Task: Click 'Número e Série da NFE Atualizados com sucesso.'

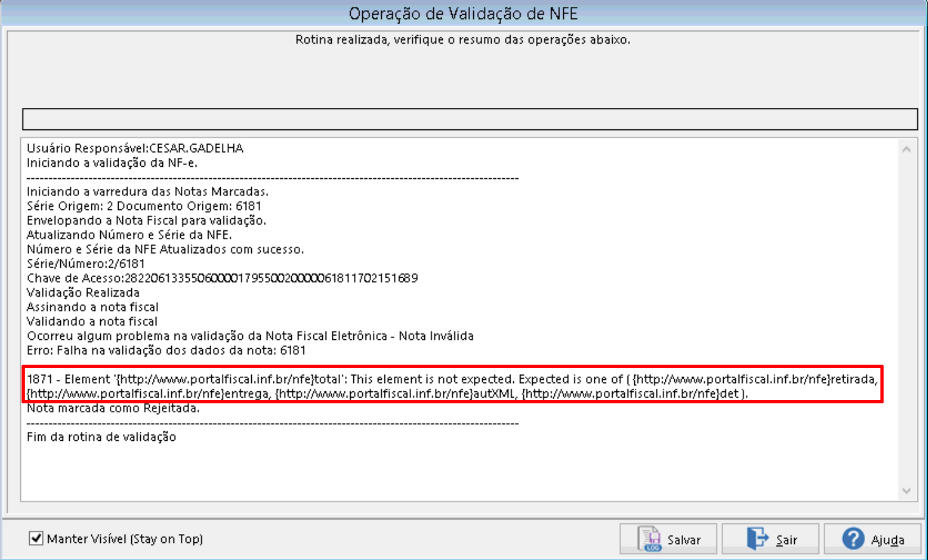Action: pyautogui.click(x=166, y=249)
